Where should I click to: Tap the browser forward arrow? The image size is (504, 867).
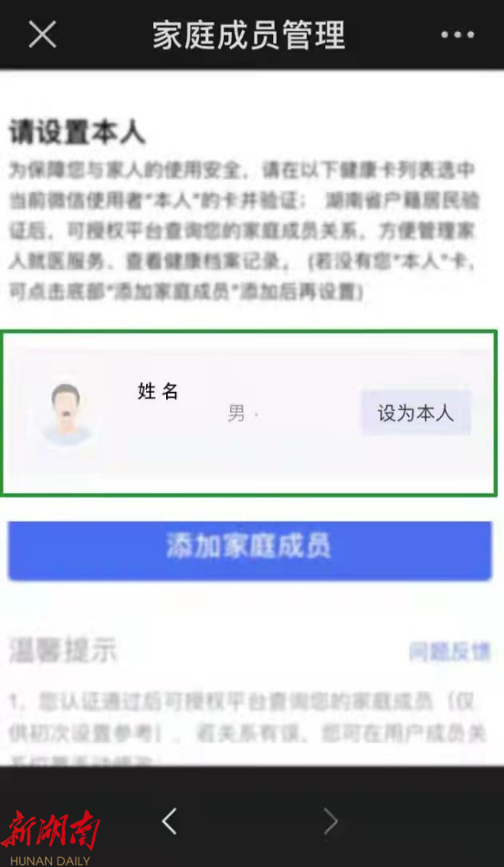(x=331, y=821)
